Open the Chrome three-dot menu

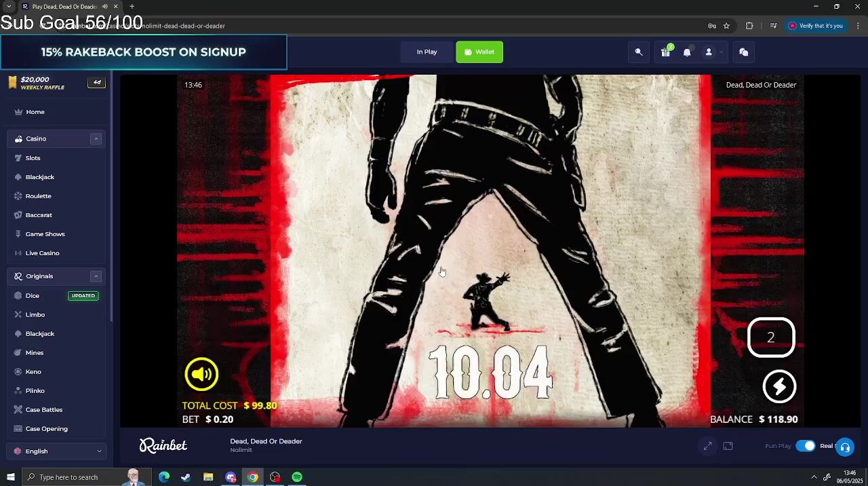click(858, 26)
